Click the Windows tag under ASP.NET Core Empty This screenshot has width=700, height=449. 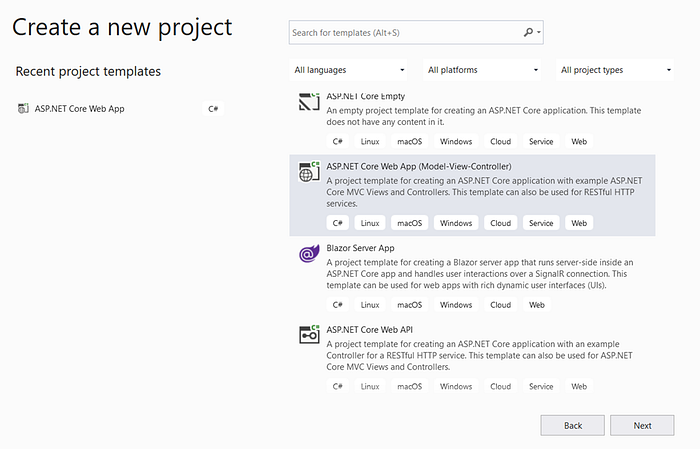pos(456,141)
